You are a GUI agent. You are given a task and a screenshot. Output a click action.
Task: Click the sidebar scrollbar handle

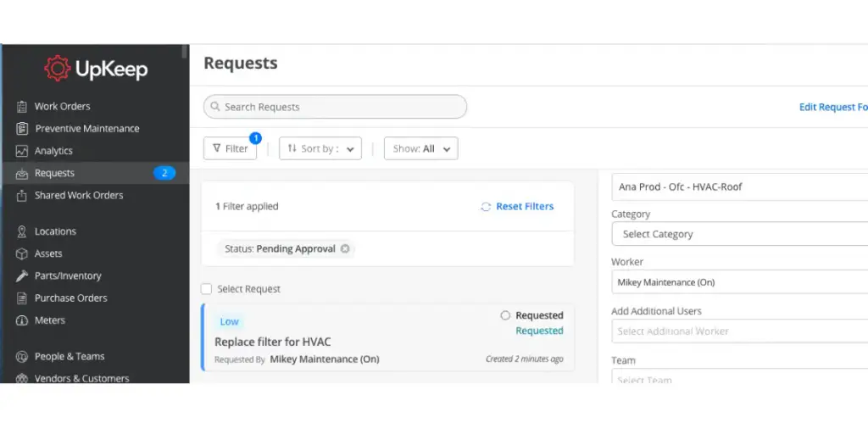[x=184, y=52]
